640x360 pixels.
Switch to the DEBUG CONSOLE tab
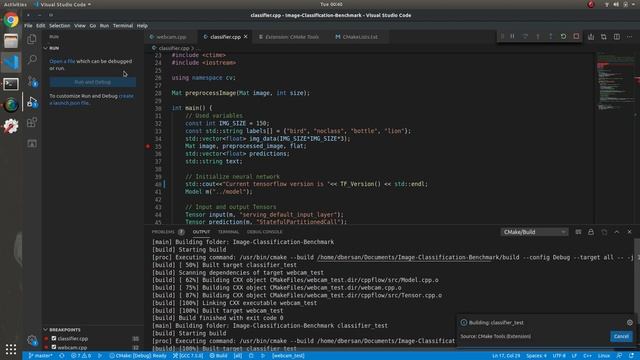(264, 232)
